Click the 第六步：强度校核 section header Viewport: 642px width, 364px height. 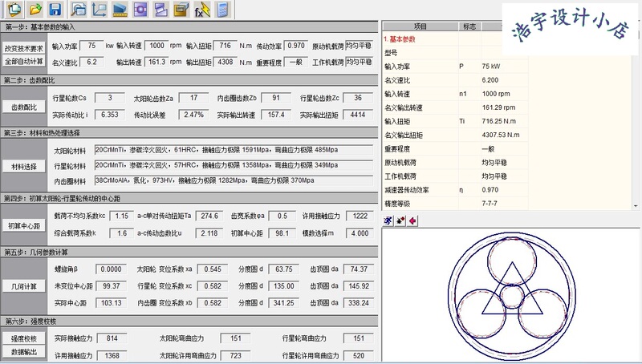point(189,322)
